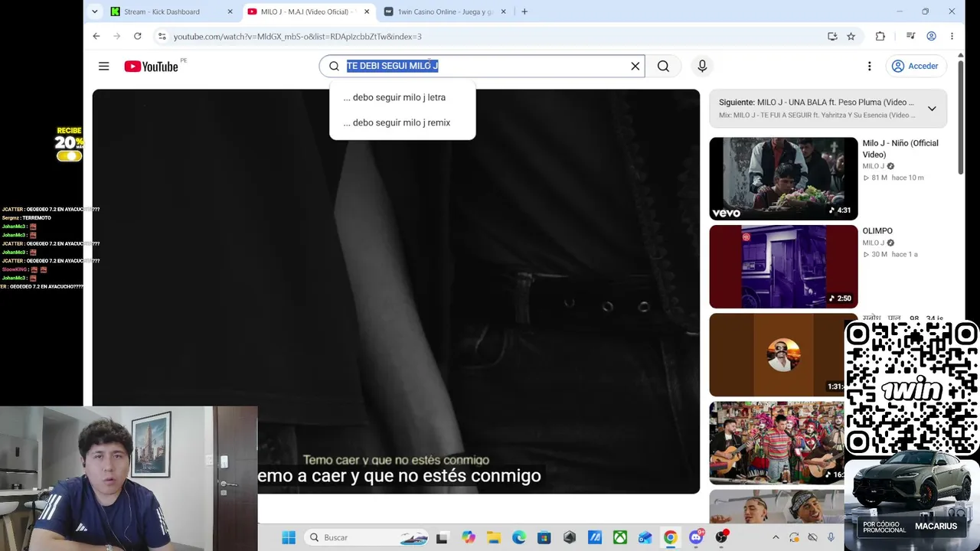
Task: Launch Copilot from the taskbar
Action: click(x=468, y=538)
